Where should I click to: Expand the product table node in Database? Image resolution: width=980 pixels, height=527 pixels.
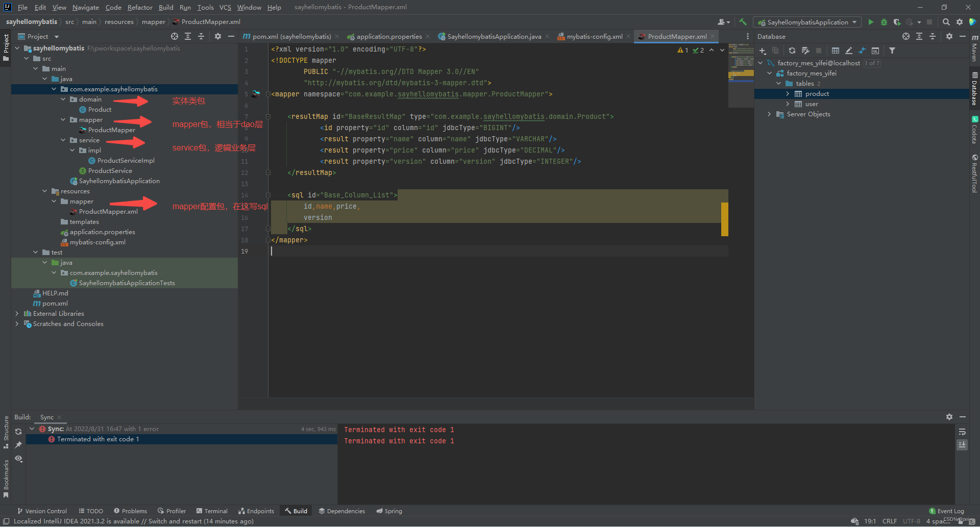click(x=788, y=93)
